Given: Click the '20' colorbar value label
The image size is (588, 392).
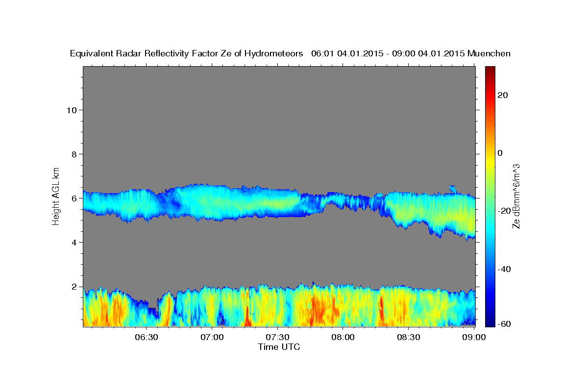Looking at the screenshot, I should (502, 95).
